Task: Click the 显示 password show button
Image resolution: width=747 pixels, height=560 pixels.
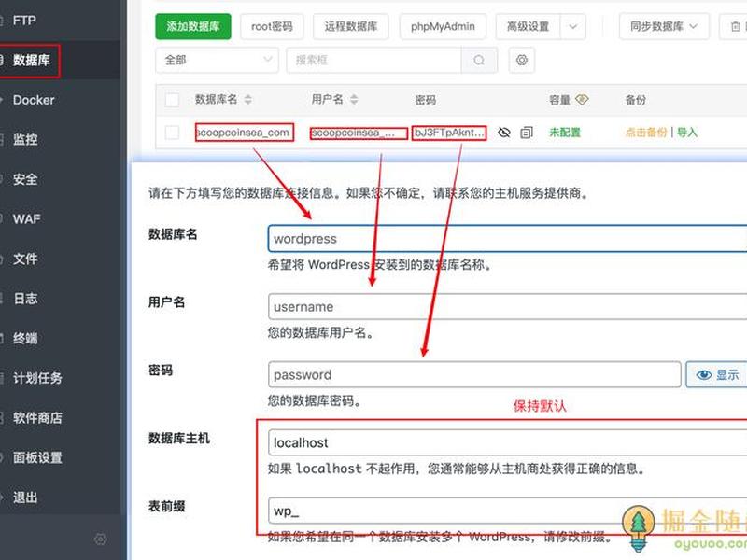Action: (x=717, y=375)
